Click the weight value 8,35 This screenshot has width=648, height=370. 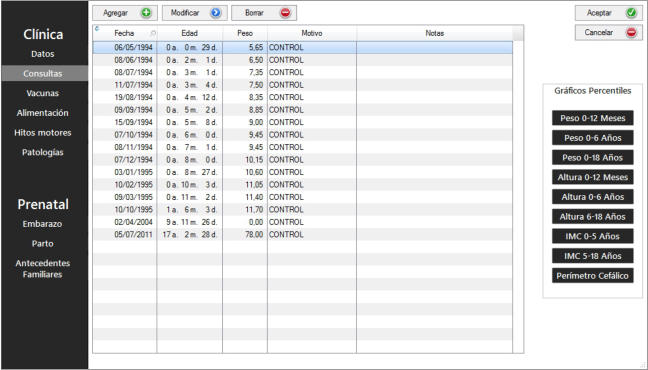(x=256, y=97)
